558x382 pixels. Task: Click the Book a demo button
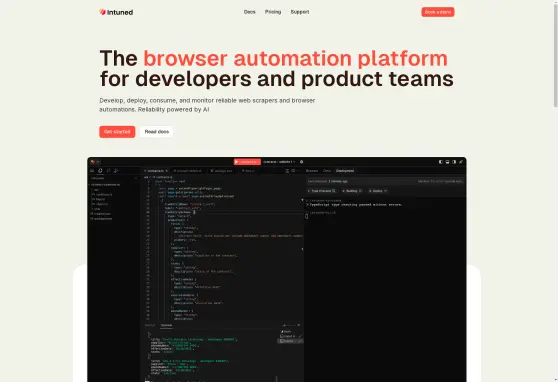pos(438,12)
